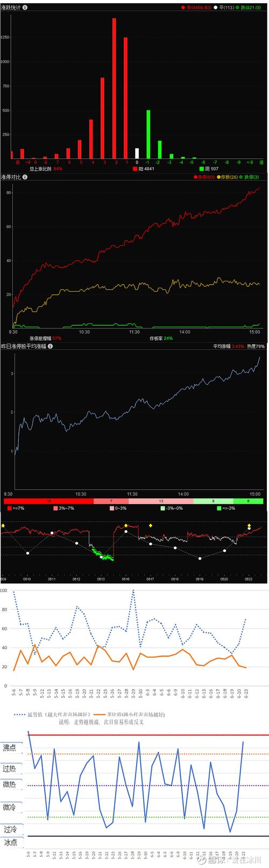This screenshot has width=269, height=868.
Task: Select the tallest red bar at 2%
Action: (114, 88)
